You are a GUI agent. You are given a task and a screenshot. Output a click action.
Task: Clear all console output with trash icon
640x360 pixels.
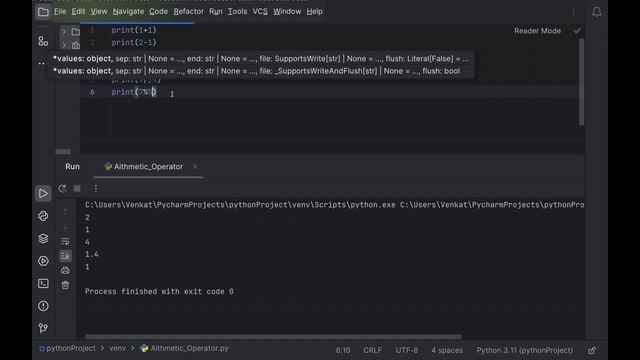click(65, 285)
